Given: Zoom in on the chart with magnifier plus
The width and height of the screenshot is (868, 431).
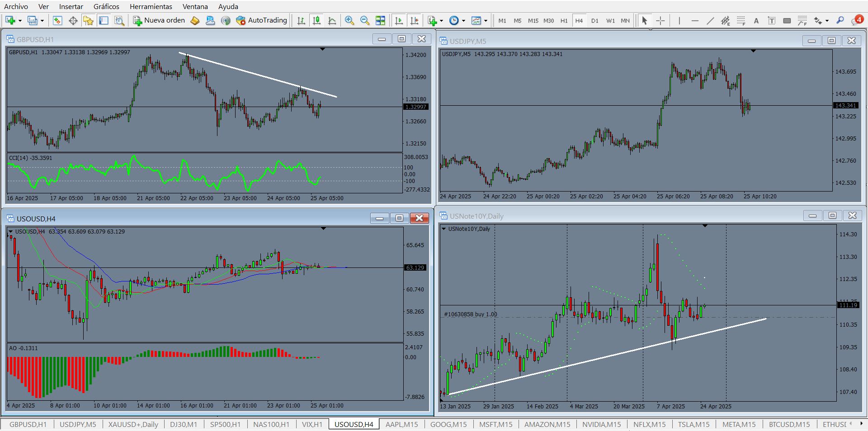Looking at the screenshot, I should 349,20.
